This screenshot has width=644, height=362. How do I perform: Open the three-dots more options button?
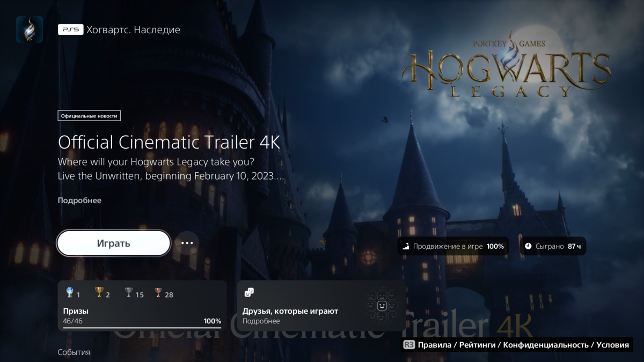click(x=187, y=243)
